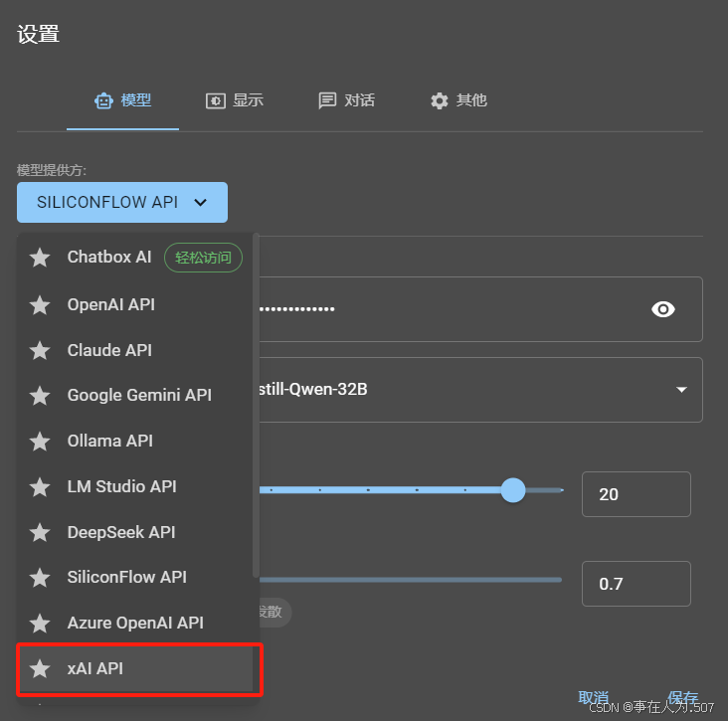Click the partially hidden 发散 chip
The height and width of the screenshot is (721, 728).
click(274, 613)
